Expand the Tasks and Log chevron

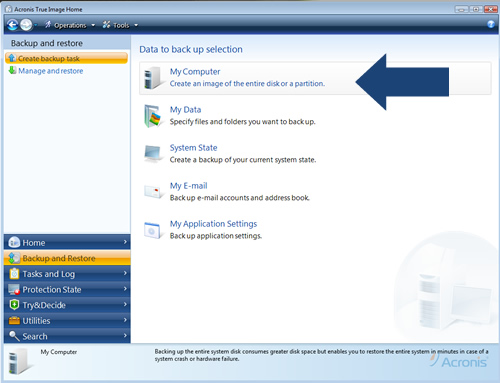[x=125, y=273]
